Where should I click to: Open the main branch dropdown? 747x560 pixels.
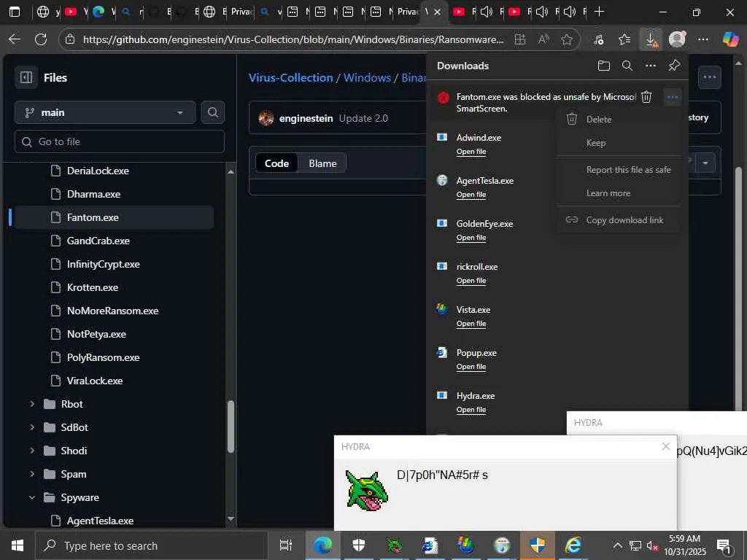click(105, 112)
